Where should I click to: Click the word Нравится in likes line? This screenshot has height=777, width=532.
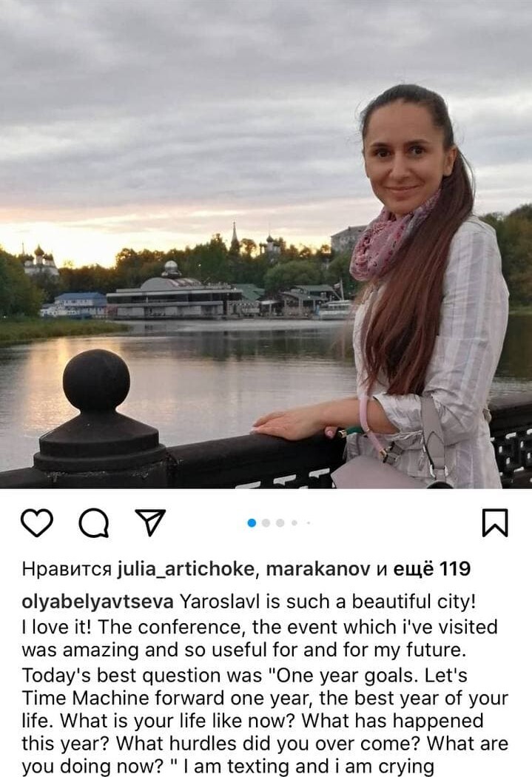(67, 569)
